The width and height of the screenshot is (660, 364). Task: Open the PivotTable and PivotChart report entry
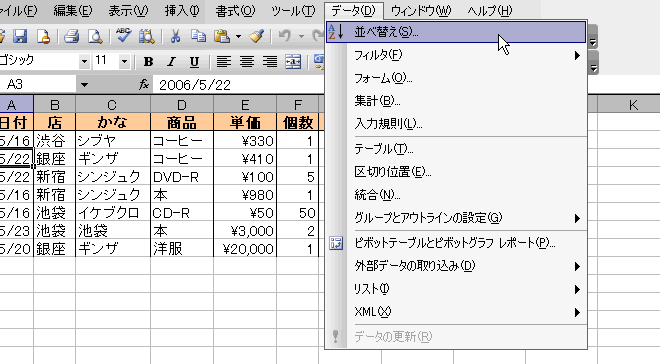click(456, 243)
